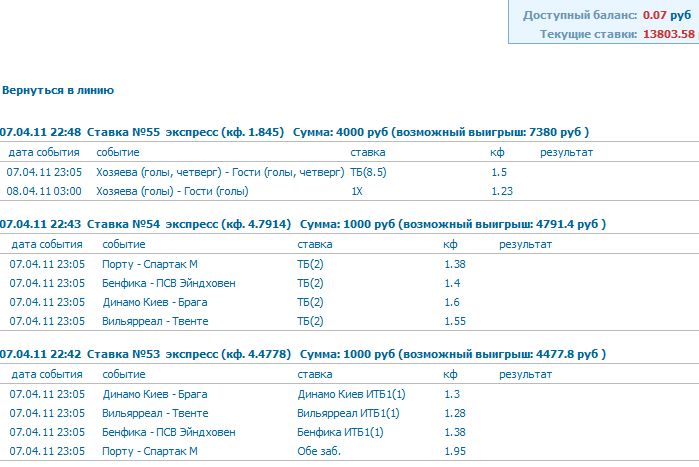This screenshot has width=699, height=467.
Task: Click the событие column header in bet №53
Action: coord(124,375)
